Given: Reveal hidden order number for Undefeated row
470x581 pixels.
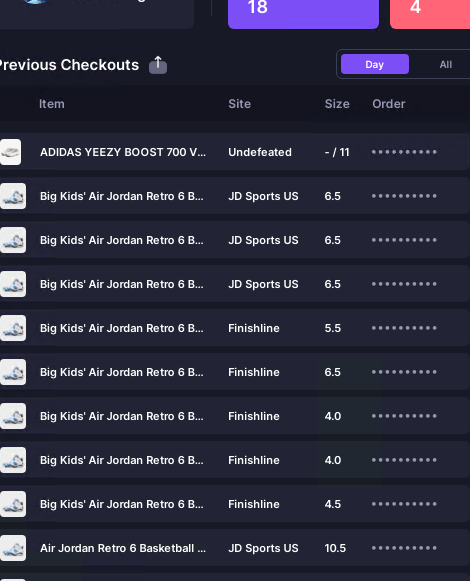Looking at the screenshot, I should point(404,152).
